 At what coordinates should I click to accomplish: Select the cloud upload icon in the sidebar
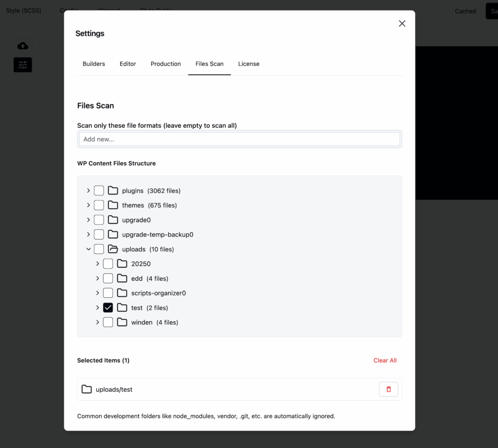(x=22, y=45)
